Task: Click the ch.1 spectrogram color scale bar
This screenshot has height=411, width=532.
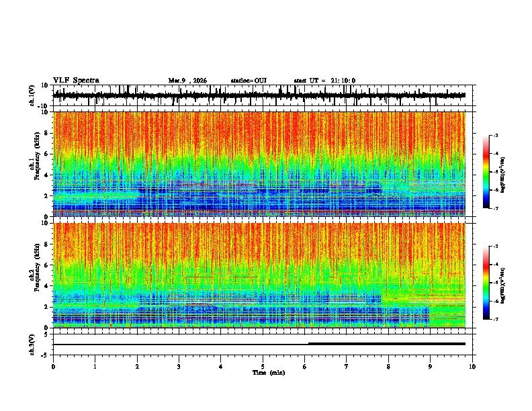Action: tap(486, 172)
